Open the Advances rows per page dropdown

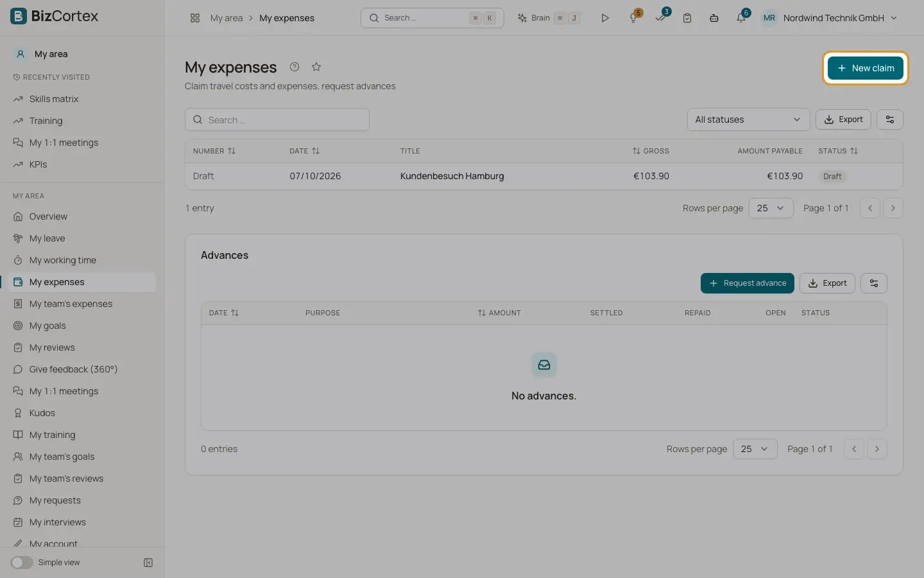coord(755,449)
